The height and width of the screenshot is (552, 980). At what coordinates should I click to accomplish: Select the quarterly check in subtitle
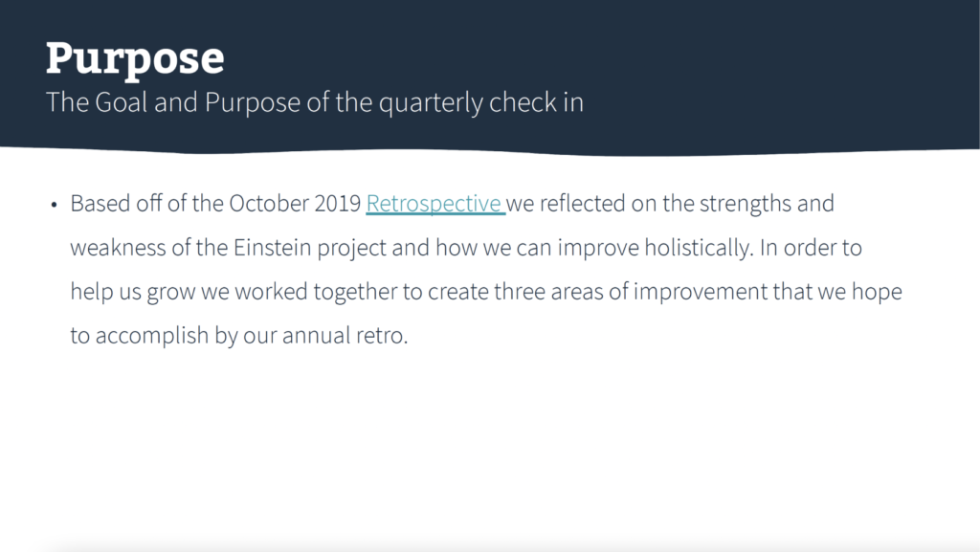point(315,102)
